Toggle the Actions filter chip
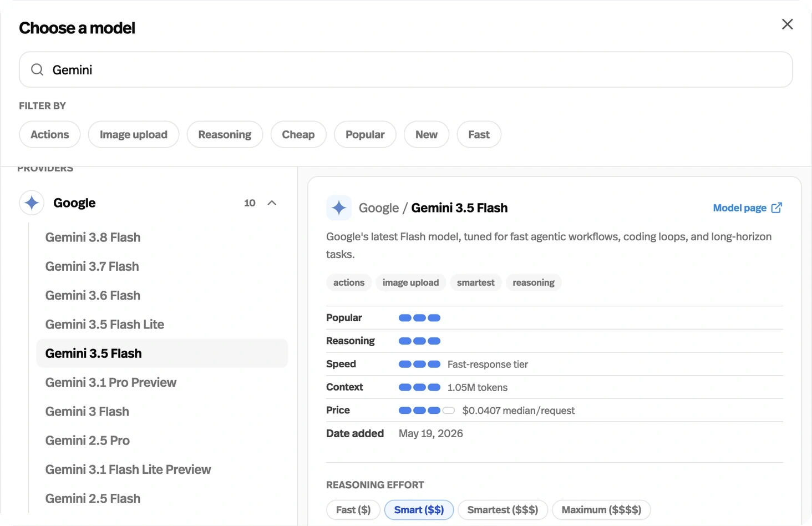Screen dimensions: 812x526 tap(50, 134)
